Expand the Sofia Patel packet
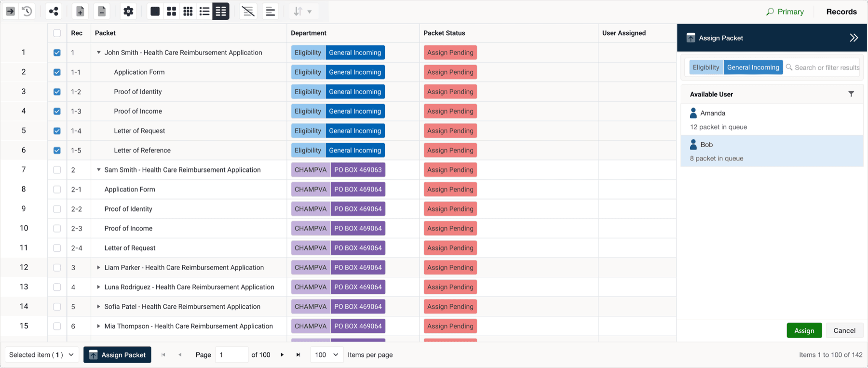868x368 pixels. click(98, 306)
